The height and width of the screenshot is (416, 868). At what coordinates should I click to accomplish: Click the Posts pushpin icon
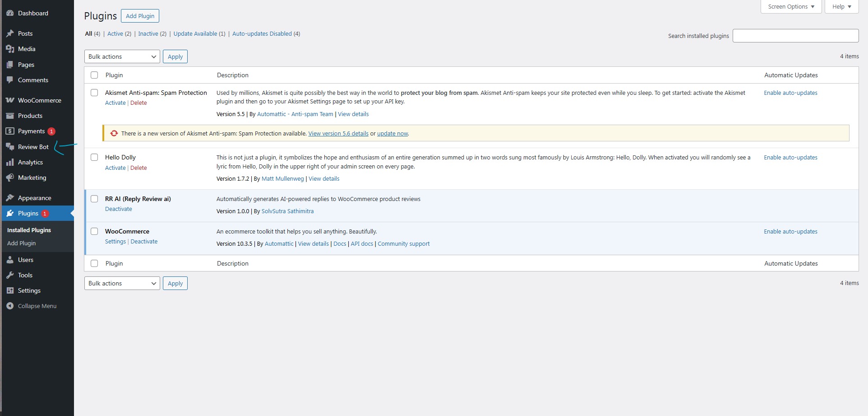click(10, 33)
